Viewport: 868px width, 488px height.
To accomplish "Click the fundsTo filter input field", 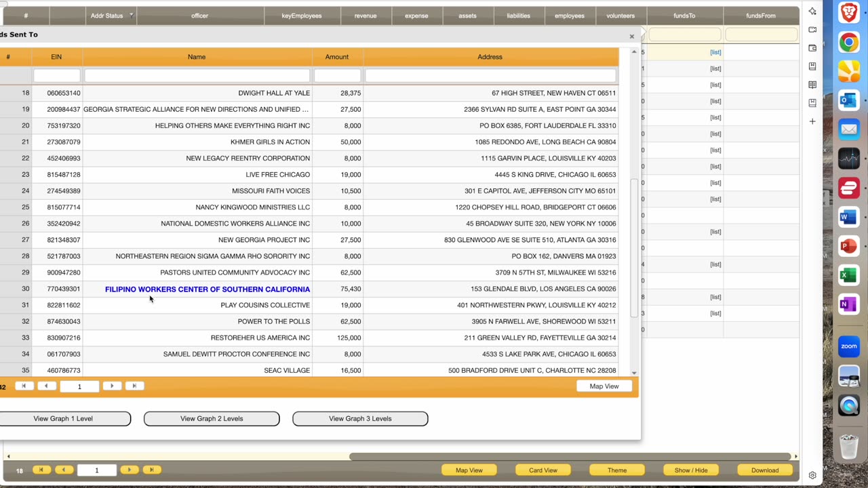I will tap(685, 34).
